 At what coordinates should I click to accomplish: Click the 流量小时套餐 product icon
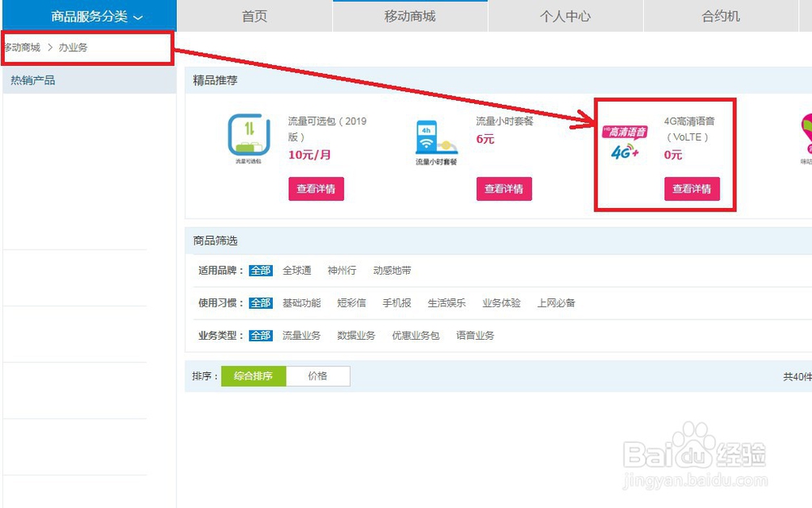tap(437, 142)
